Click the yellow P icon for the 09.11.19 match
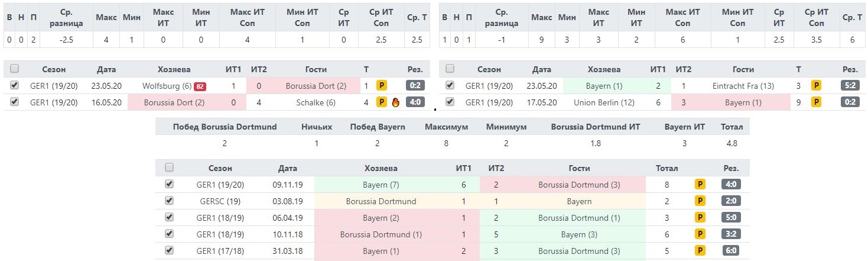 (x=700, y=185)
